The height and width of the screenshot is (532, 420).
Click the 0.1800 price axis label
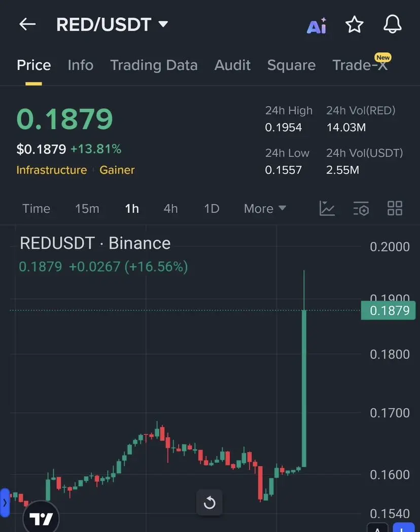point(390,354)
